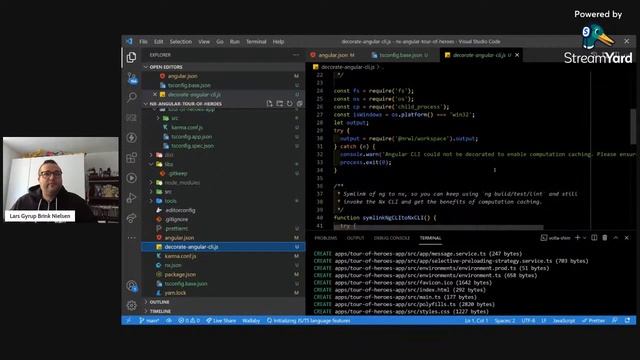Image resolution: width=640 pixels, height=360 pixels.
Task: Open the Help menu
Action: [x=278, y=42]
